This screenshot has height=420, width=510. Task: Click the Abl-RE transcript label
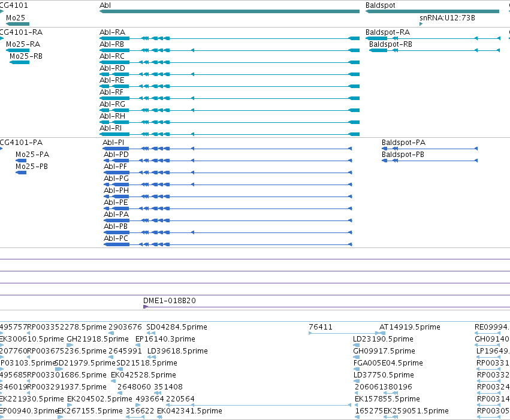click(x=112, y=80)
